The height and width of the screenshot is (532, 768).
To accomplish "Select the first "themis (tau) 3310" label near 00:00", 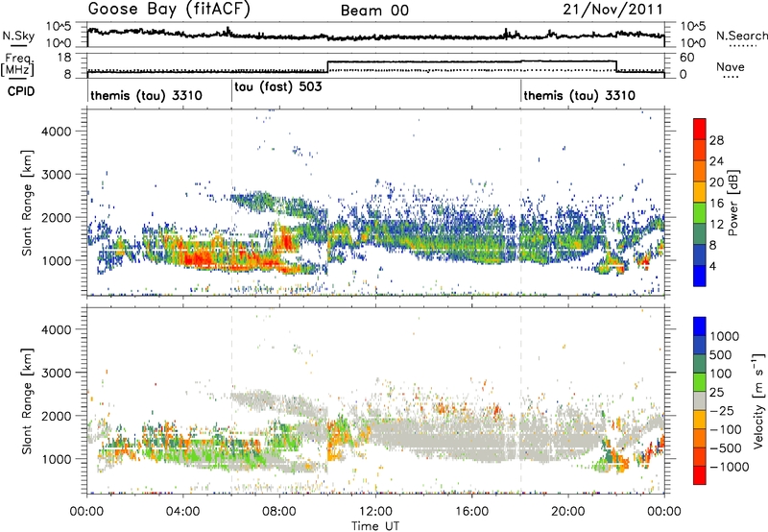I will click(x=146, y=95).
